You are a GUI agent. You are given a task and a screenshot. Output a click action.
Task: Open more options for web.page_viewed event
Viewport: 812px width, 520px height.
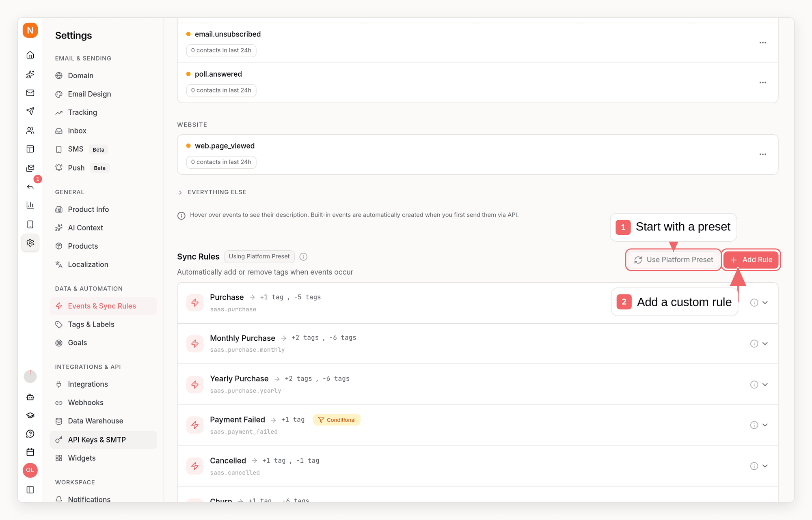click(763, 154)
